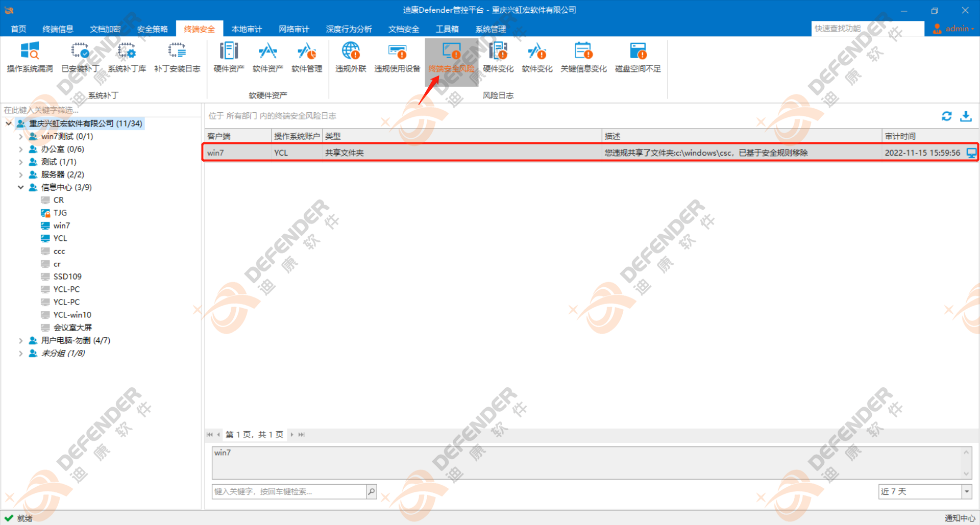Click the 快速查找功能 search field
Viewport: 980px width, 525px height.
867,29
